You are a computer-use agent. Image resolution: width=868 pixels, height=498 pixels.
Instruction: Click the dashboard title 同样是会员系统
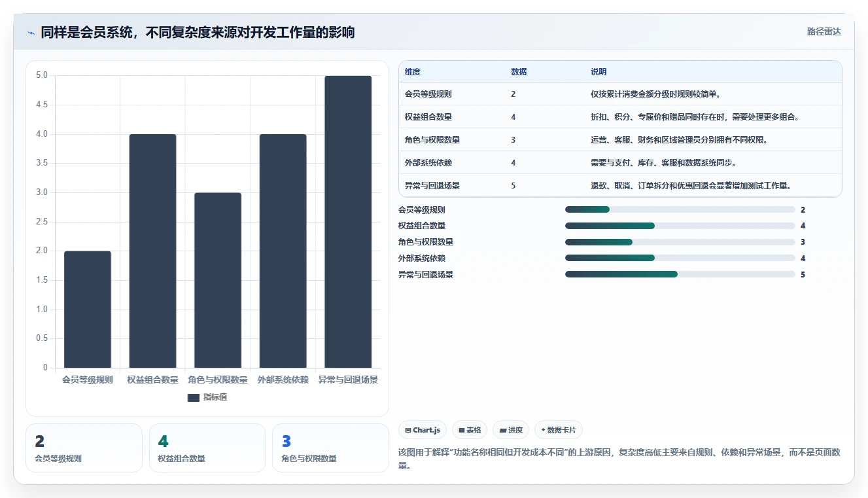click(x=198, y=33)
